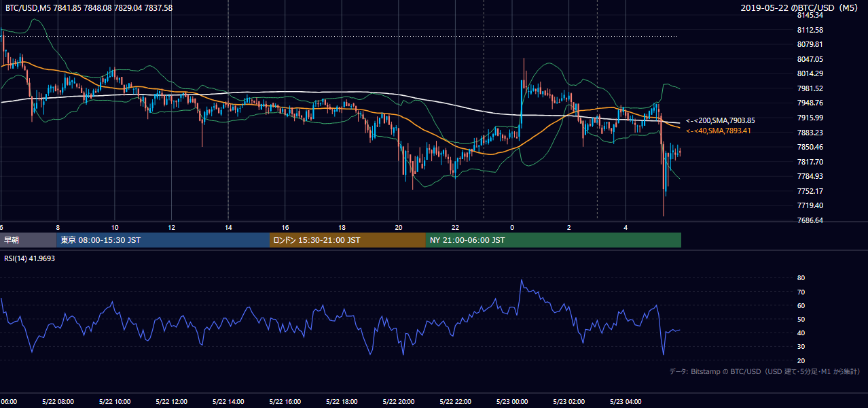Click the 5/22 20:00 date axis label

(399, 402)
